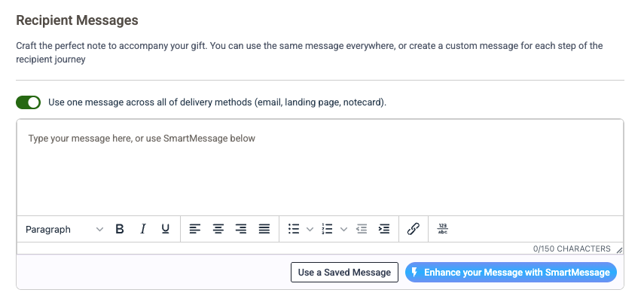644x305 pixels.
Task: Align text to the right
Action: [x=241, y=229]
